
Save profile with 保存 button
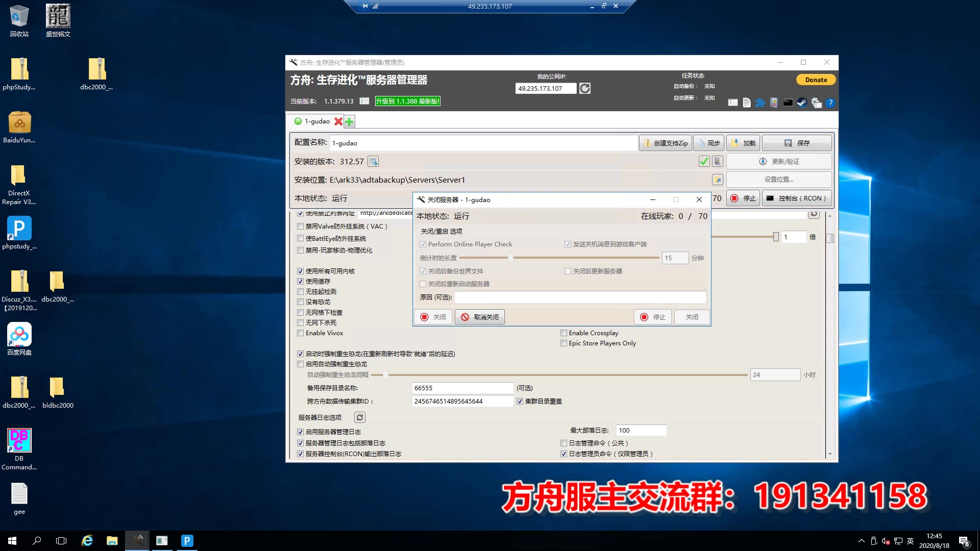797,143
